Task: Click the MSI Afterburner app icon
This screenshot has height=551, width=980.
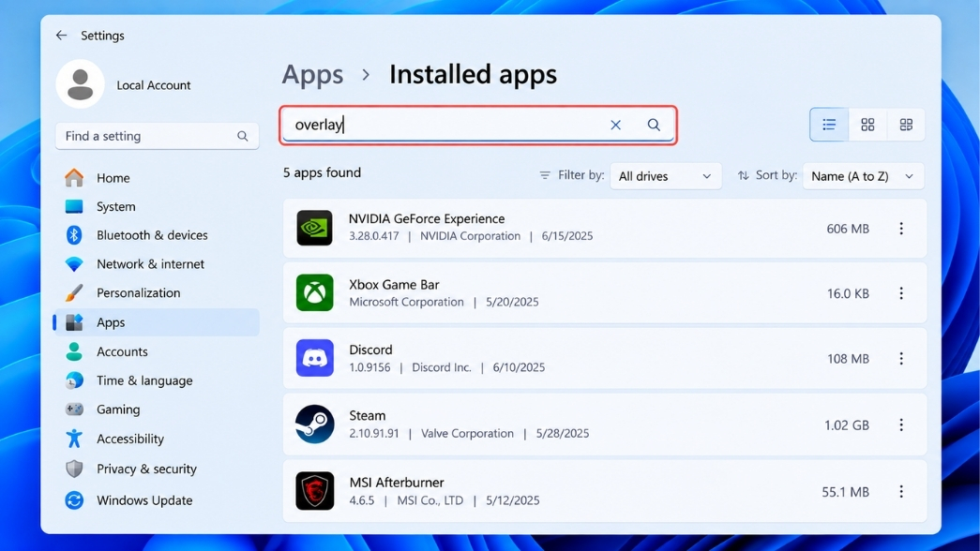Action: pyautogui.click(x=314, y=491)
